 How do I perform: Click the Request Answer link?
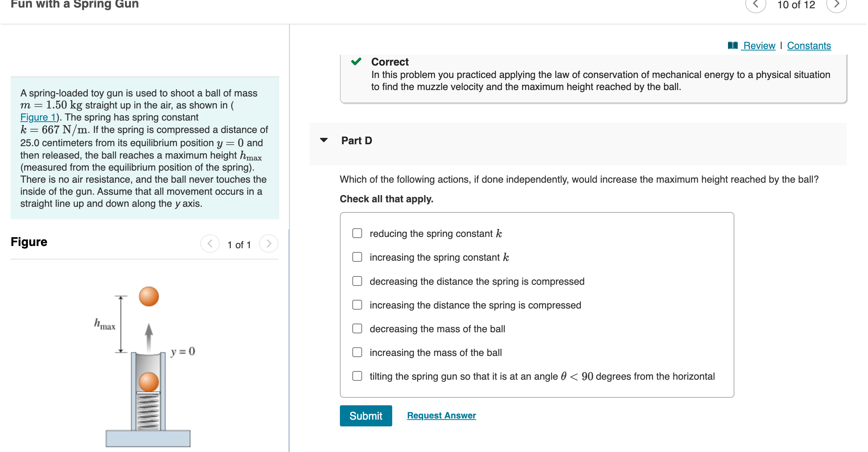coord(441,415)
